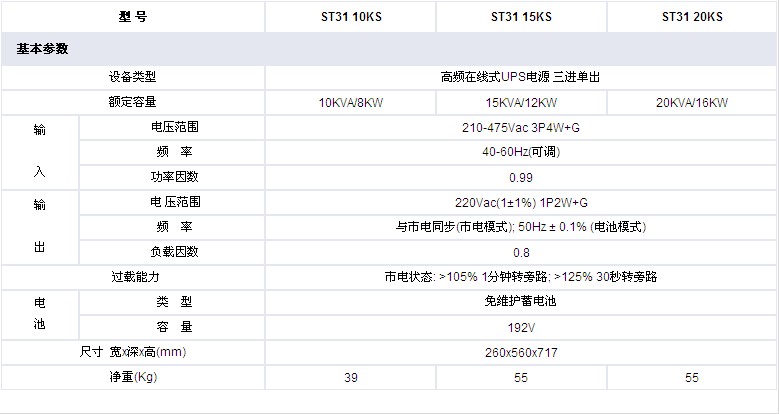Select the 40-60Hz(可调) frequency cell
Screen dimensions: 779x414
520,152
